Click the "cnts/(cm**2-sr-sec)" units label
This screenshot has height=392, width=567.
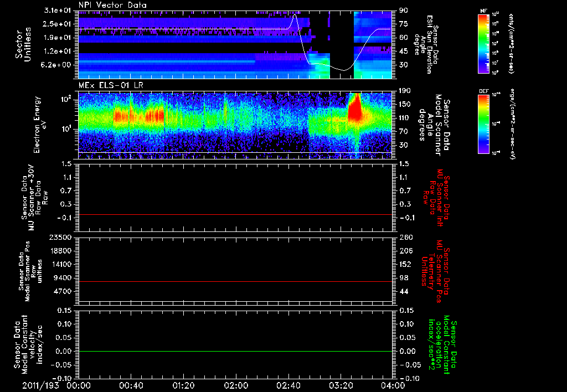[x=511, y=44]
